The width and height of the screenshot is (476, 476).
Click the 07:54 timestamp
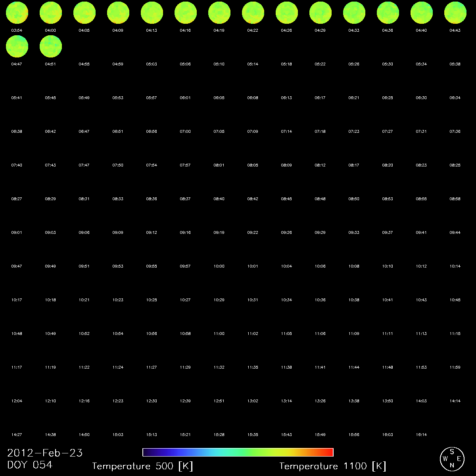152,165
